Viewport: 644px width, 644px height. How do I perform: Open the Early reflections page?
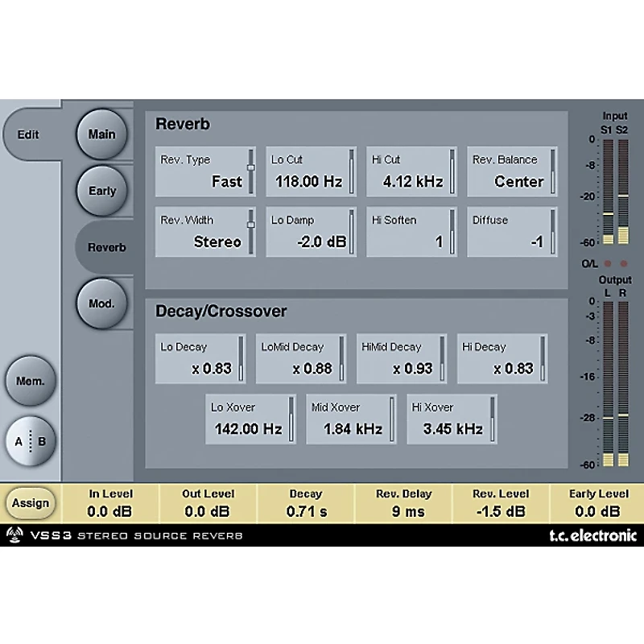[x=102, y=191]
